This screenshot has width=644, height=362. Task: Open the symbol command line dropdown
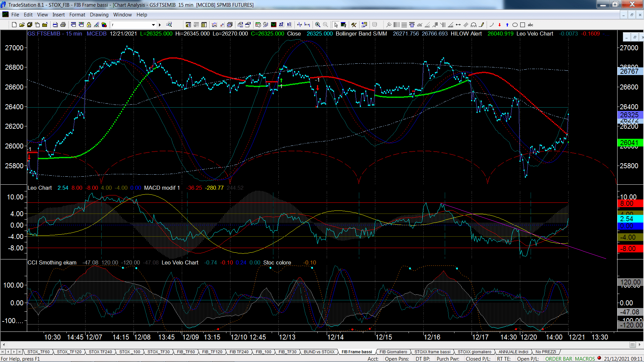[153, 25]
